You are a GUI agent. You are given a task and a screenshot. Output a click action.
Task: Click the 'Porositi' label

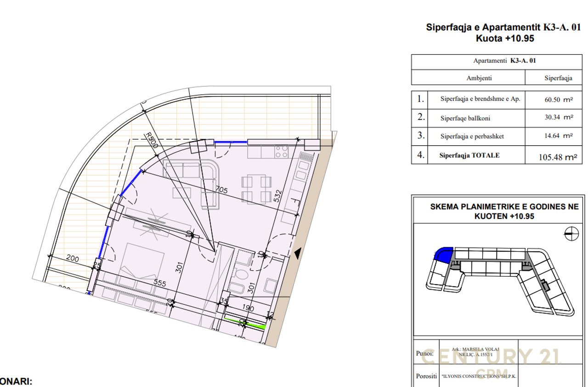(x=427, y=376)
